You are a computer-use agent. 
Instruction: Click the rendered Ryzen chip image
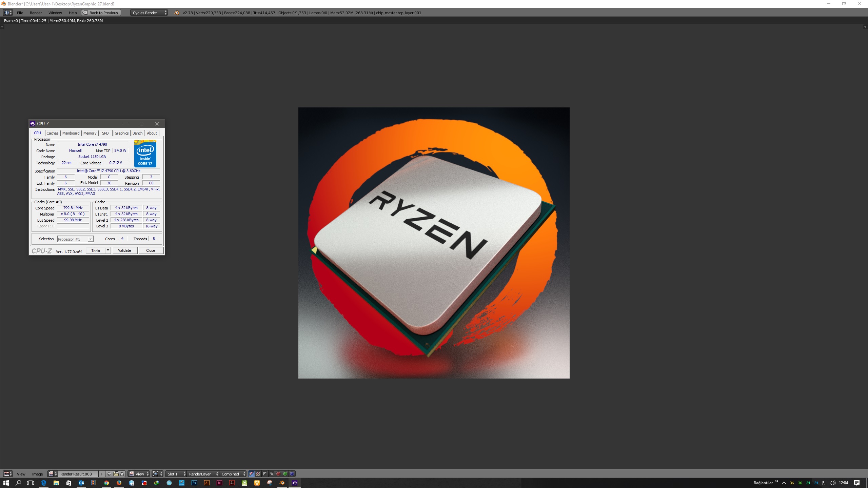pos(434,243)
